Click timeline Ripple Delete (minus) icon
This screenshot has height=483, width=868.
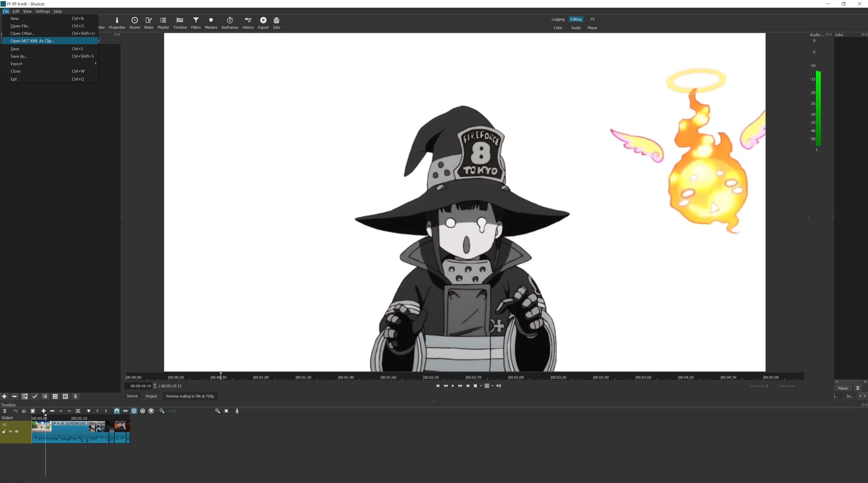coord(52,411)
